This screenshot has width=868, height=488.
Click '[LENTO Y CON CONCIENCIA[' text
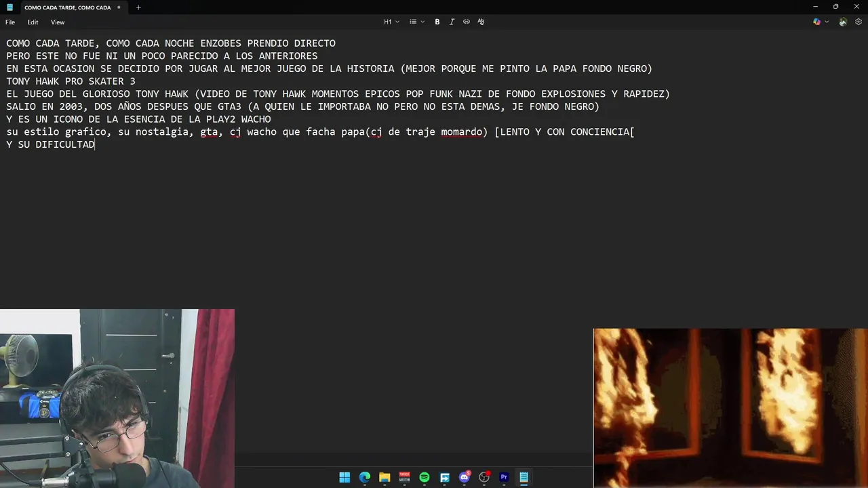click(x=564, y=132)
